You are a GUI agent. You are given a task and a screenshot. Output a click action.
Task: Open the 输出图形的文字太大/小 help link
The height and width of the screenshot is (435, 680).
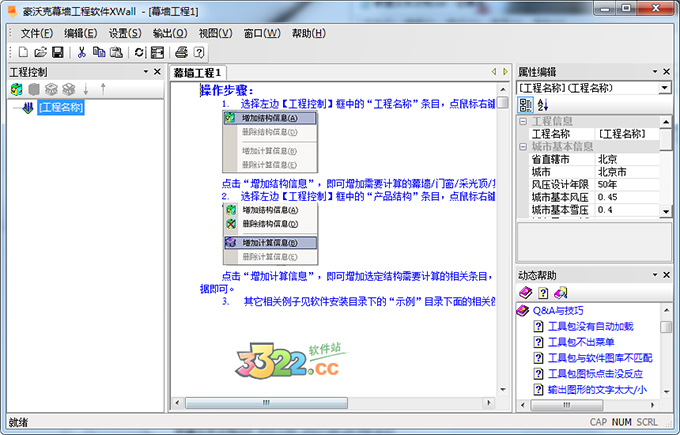[597, 389]
